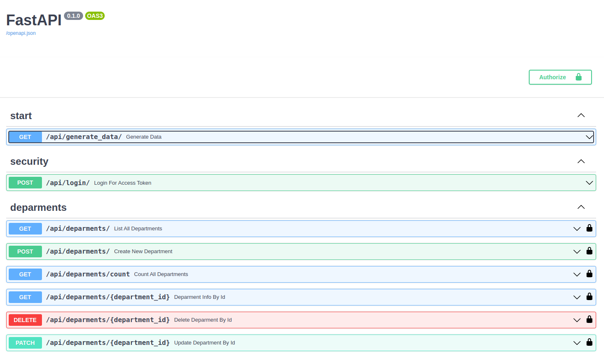
Task: Click the POST badge for /api/login/
Action: coord(25,183)
